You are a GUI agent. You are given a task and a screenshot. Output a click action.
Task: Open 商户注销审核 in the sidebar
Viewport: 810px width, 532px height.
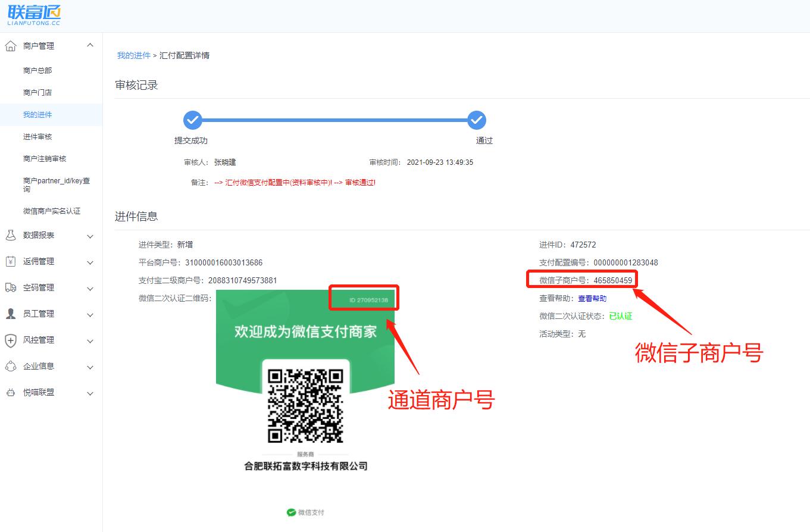tap(45, 158)
